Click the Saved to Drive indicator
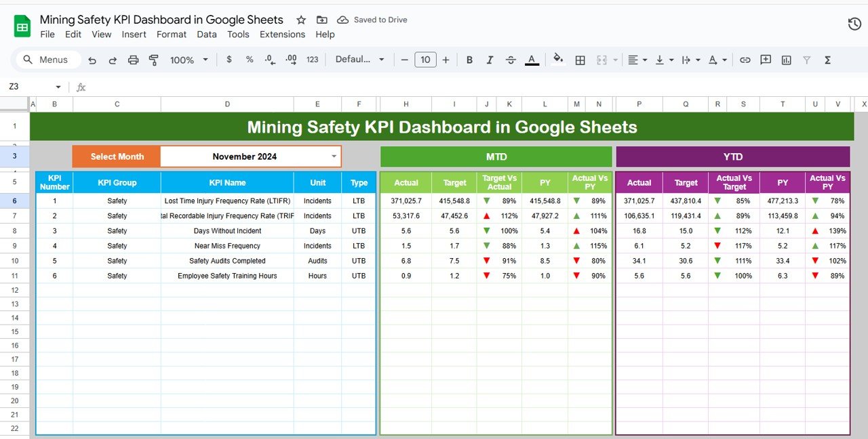 pyautogui.click(x=372, y=20)
